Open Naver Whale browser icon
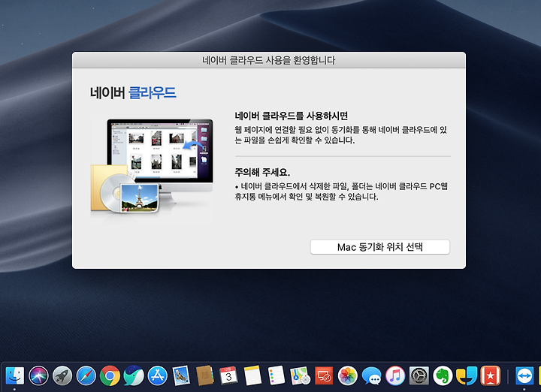Viewport: 541px width, 392px height. [134, 375]
